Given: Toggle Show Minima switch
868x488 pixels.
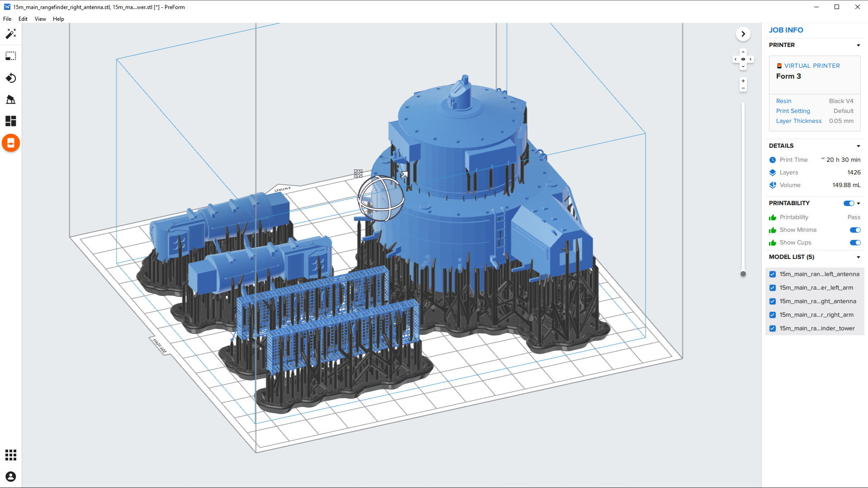Looking at the screenshot, I should point(855,230).
